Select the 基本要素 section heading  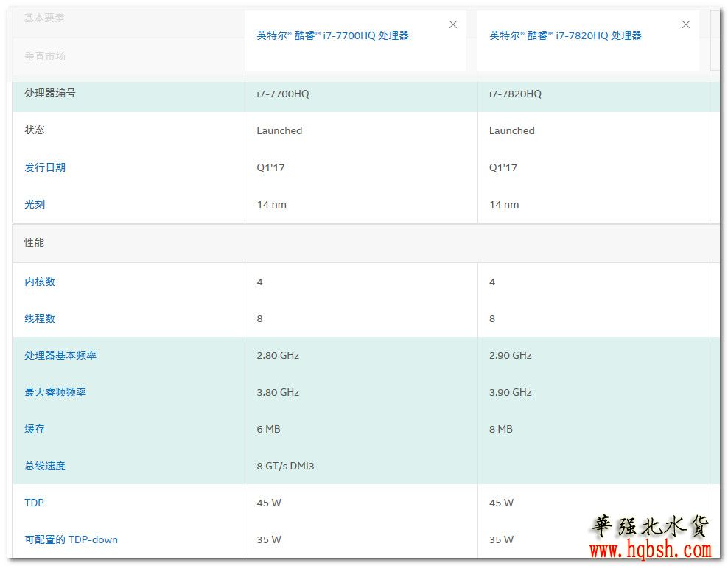44,18
